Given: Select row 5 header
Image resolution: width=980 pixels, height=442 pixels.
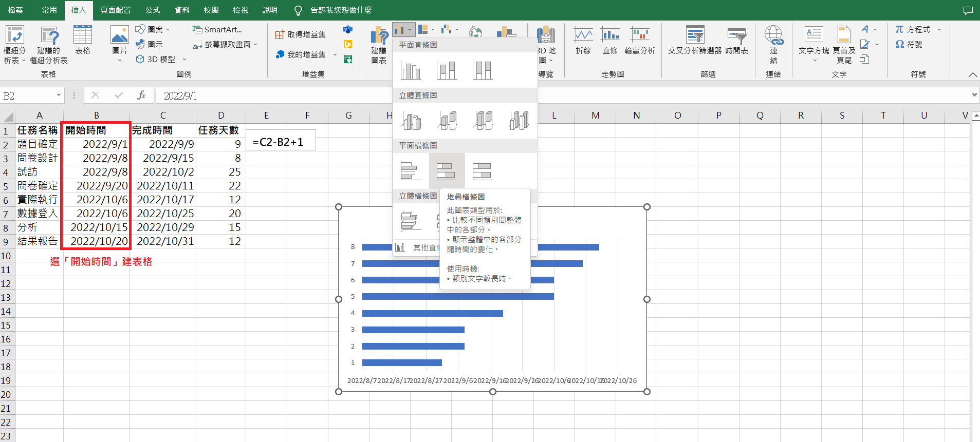Looking at the screenshot, I should (7, 186).
